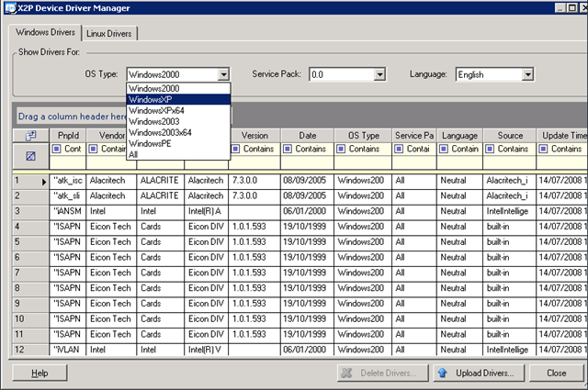
Task: Click the Version column filter operator icon
Action: [x=236, y=149]
